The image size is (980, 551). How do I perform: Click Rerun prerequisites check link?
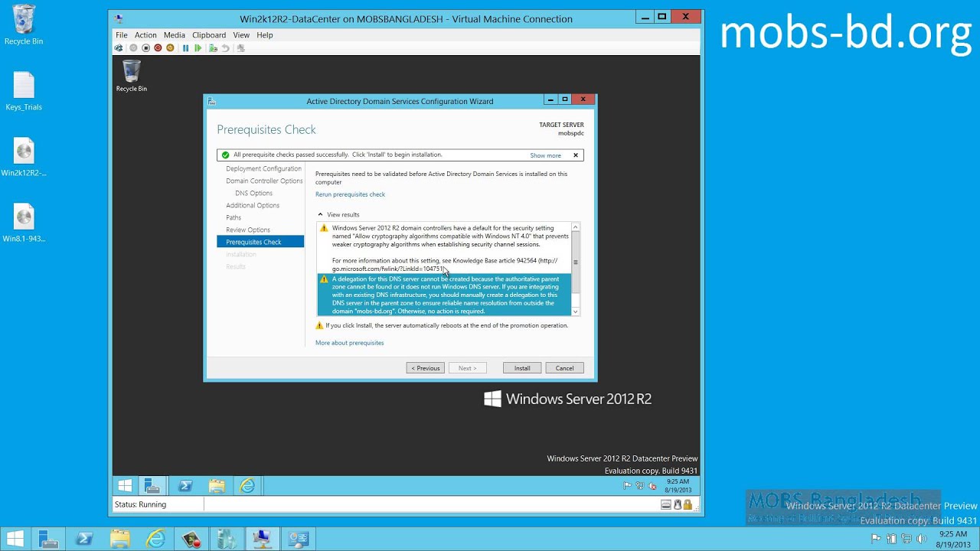pyautogui.click(x=350, y=194)
